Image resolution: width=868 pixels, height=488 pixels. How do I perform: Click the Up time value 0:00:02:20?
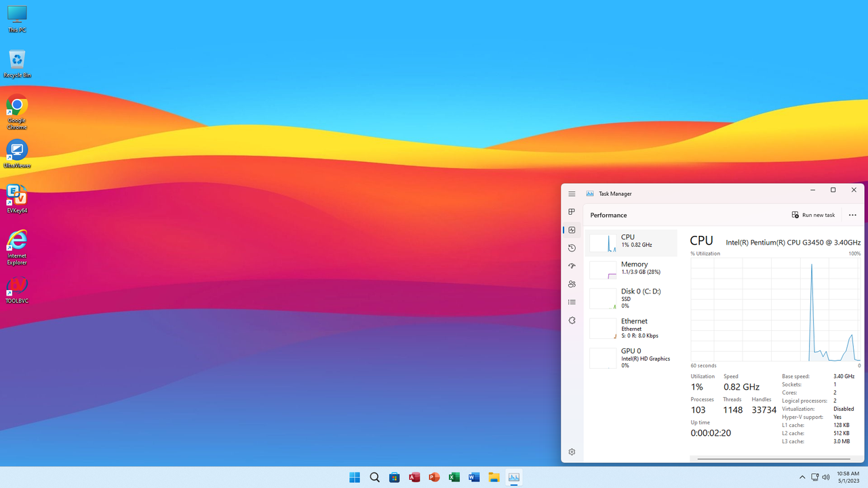(x=711, y=433)
